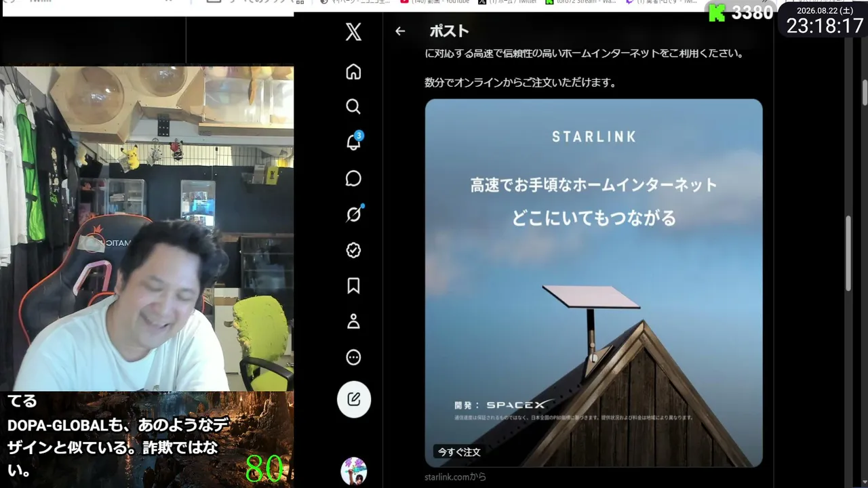Go to the Home timeline icon
Screen dimensions: 868x488
pos(353,72)
